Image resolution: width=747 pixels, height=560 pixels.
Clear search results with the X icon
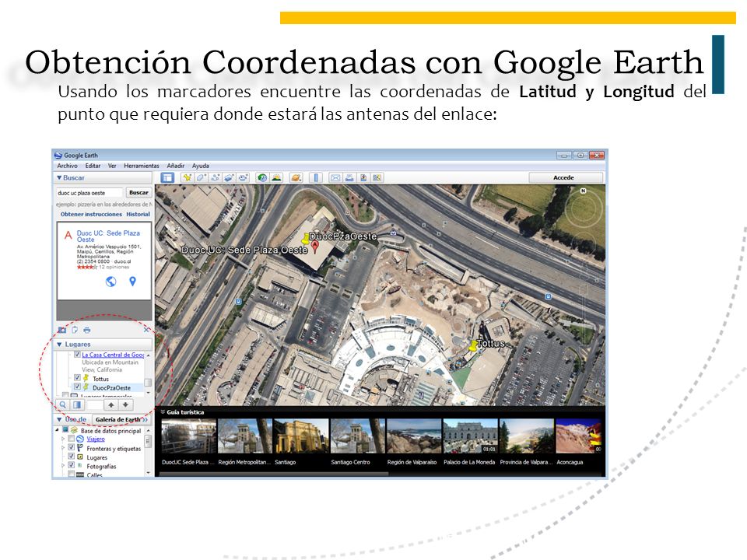point(147,330)
